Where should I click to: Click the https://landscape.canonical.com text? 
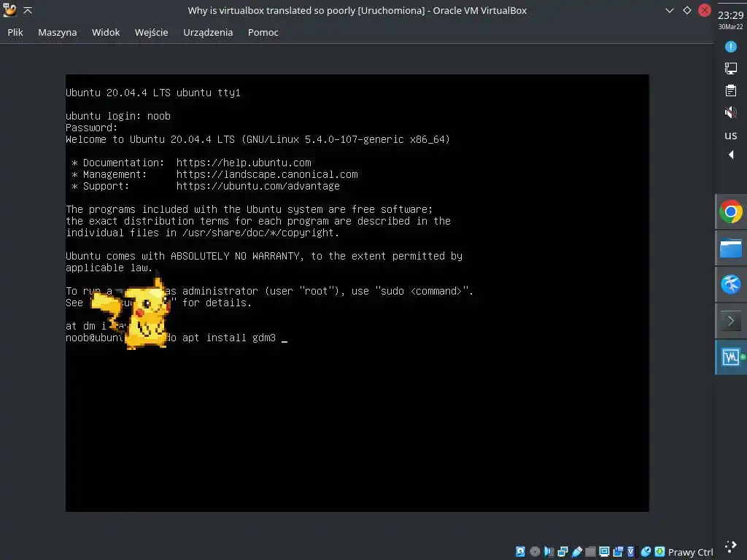[267, 174]
